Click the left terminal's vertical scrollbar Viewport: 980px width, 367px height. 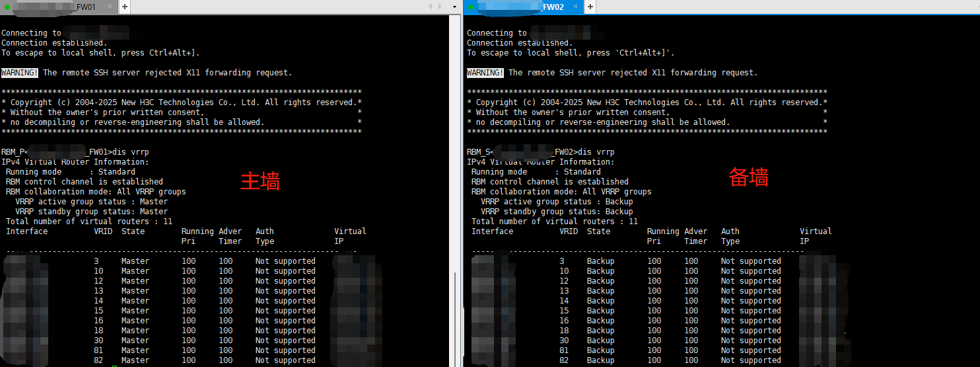pos(454,311)
